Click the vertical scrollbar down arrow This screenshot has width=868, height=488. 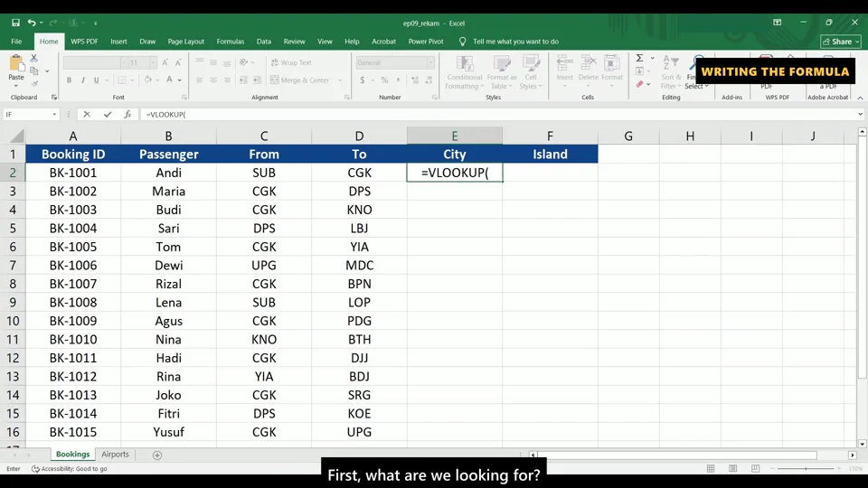[x=862, y=444]
